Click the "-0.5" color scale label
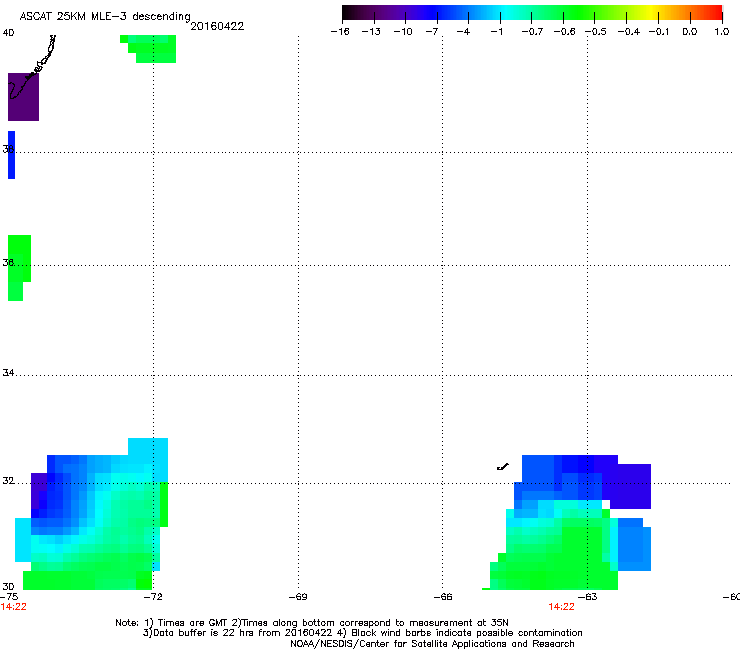The height and width of the screenshot is (650, 740). 596,32
